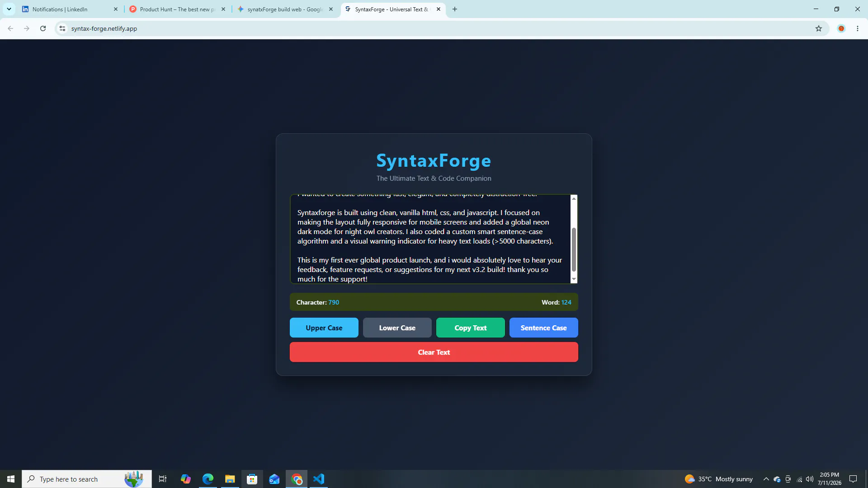Click the character count 790
The width and height of the screenshot is (868, 488).
(x=334, y=302)
